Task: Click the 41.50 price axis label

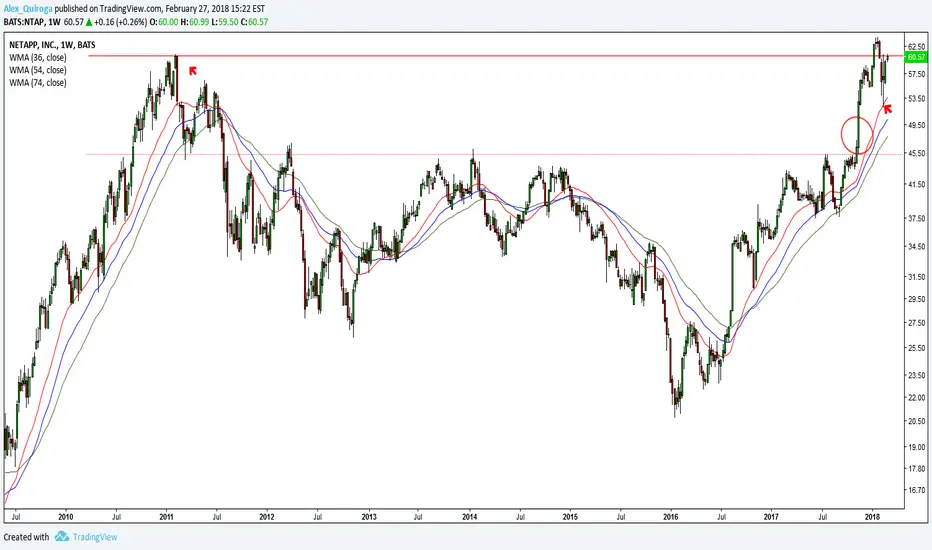Action: pos(916,185)
